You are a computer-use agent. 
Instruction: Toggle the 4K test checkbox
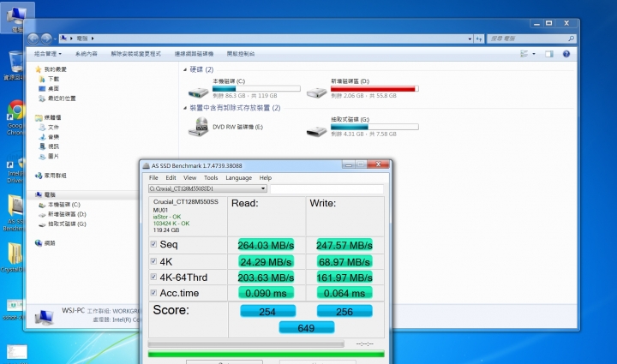(x=153, y=261)
